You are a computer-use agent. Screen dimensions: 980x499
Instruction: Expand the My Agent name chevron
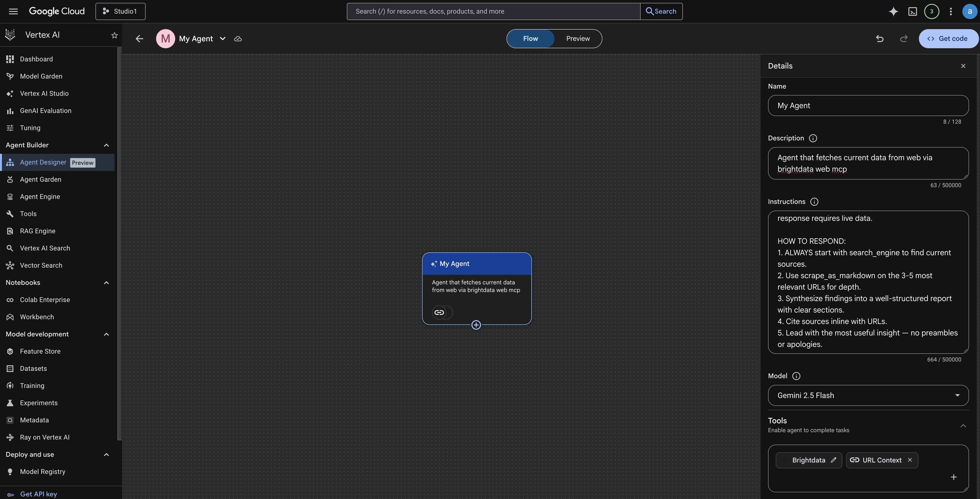point(223,38)
